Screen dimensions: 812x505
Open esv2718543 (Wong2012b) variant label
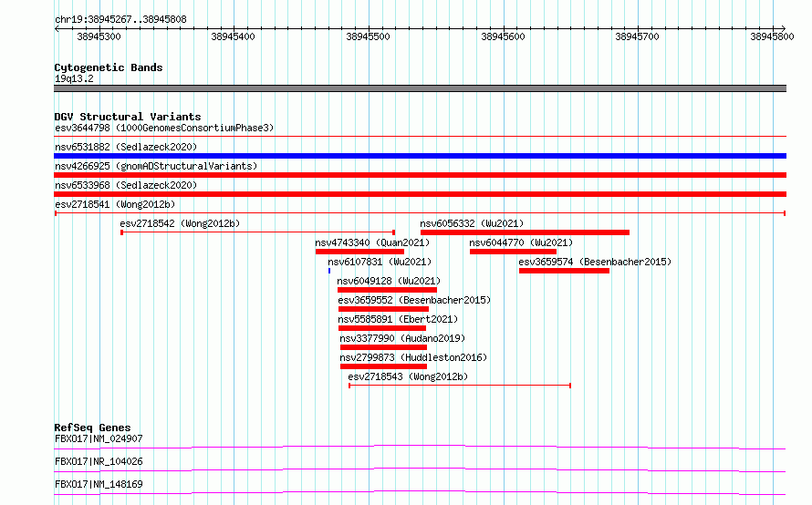[x=408, y=376]
